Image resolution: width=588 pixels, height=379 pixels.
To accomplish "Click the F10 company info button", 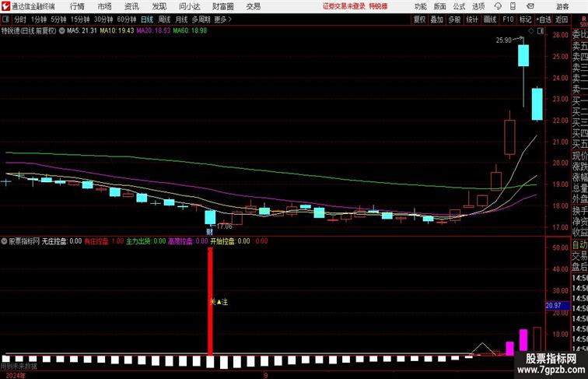I will (508, 19).
